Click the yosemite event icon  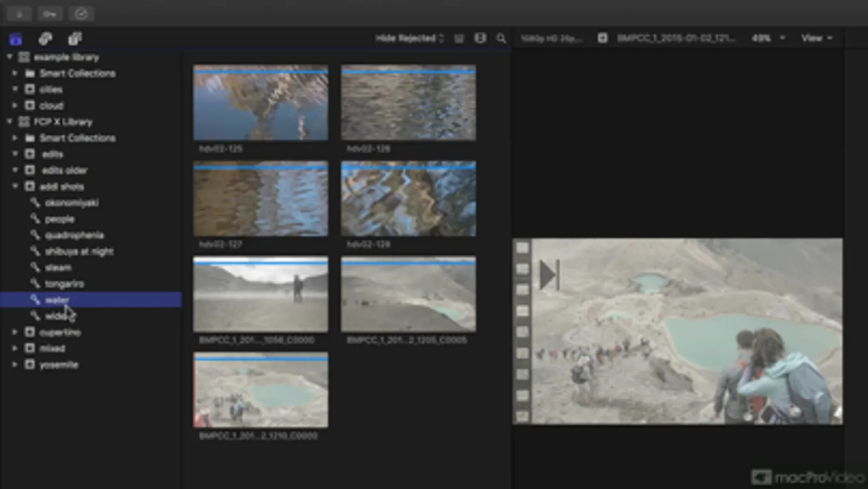[30, 365]
